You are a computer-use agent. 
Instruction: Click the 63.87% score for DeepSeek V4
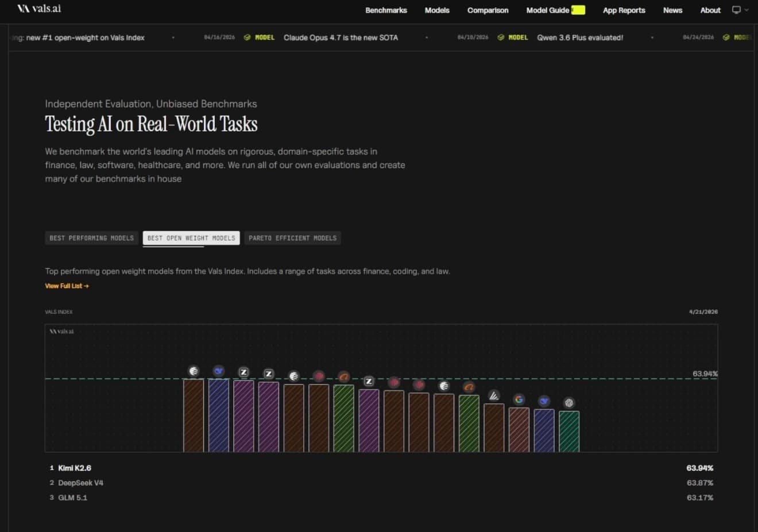click(700, 483)
